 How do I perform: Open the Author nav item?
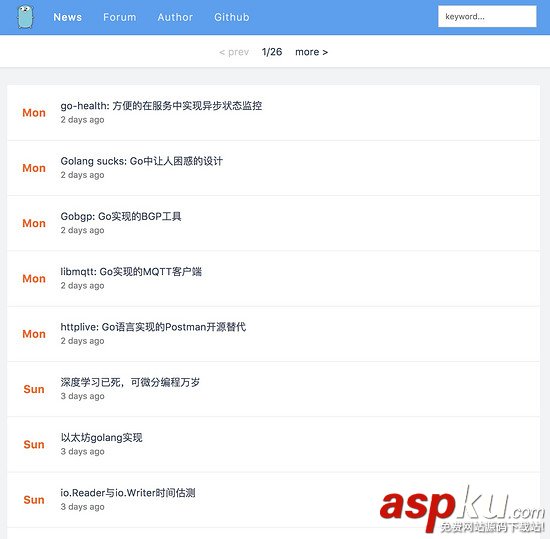coord(175,17)
